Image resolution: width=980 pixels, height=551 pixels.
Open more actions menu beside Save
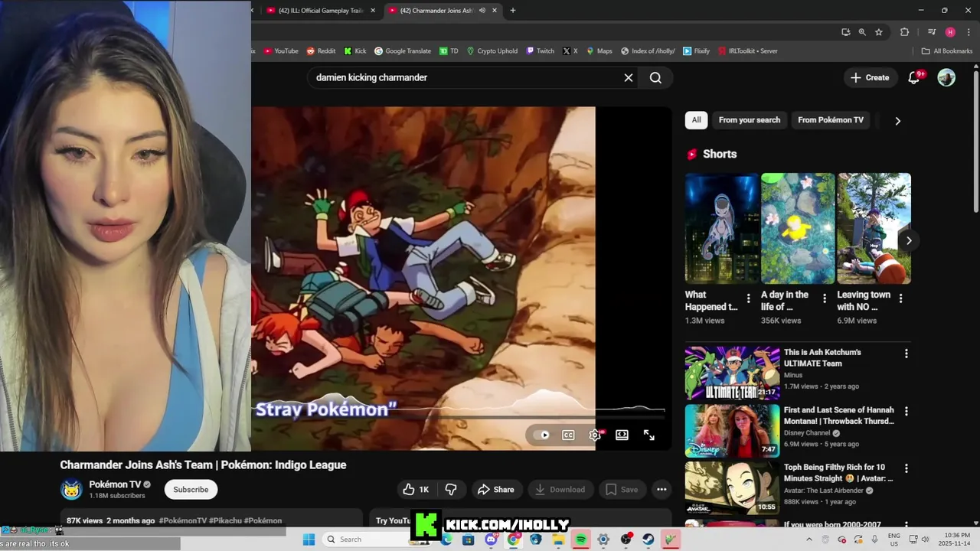[x=661, y=490]
